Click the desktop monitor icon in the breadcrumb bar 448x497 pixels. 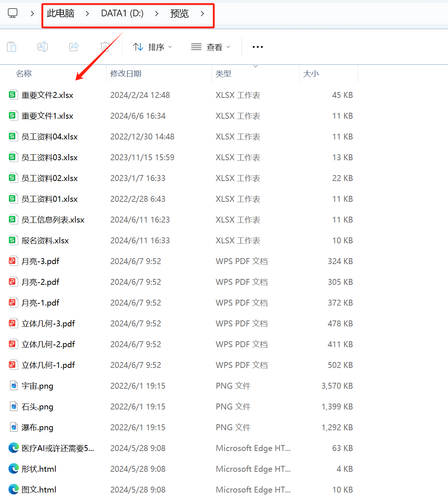click(x=13, y=12)
